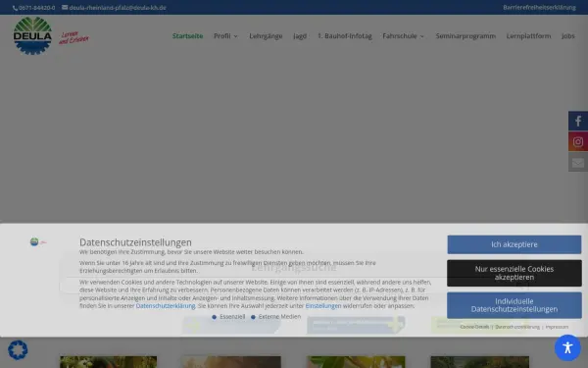
Task: Open Individuelle Datenschutzeinstellungen button
Action: coord(514,305)
